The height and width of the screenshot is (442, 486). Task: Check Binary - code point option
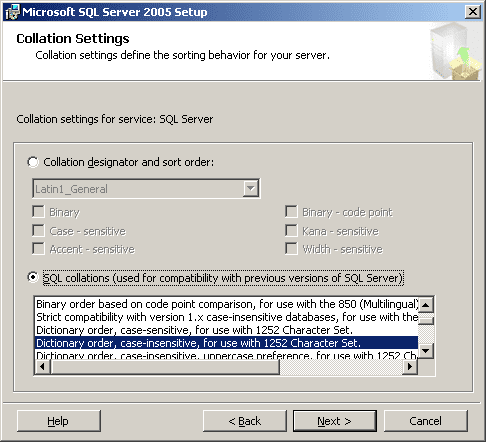[x=291, y=212]
